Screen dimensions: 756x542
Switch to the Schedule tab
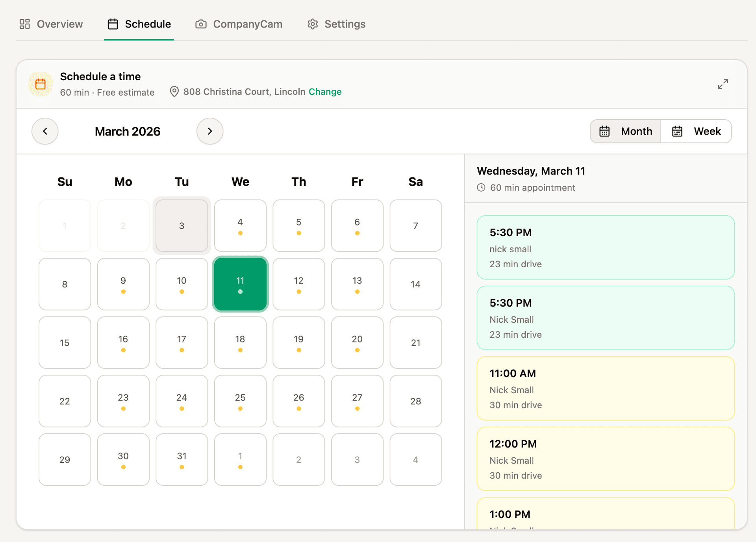pos(139,24)
